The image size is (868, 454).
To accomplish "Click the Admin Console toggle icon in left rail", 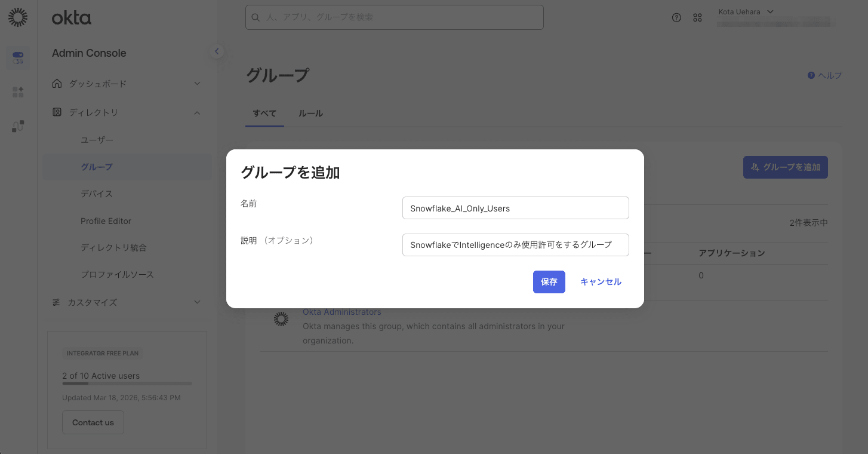I will 18,58.
